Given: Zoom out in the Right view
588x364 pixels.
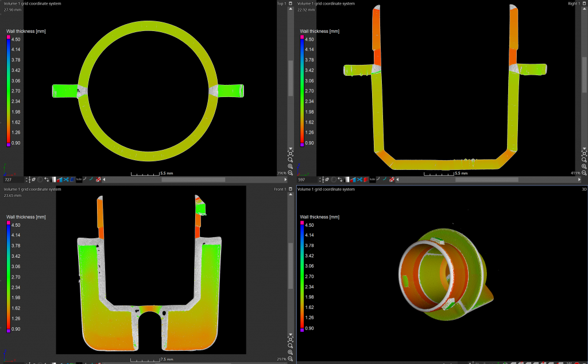Looking at the screenshot, I should pos(584,172).
